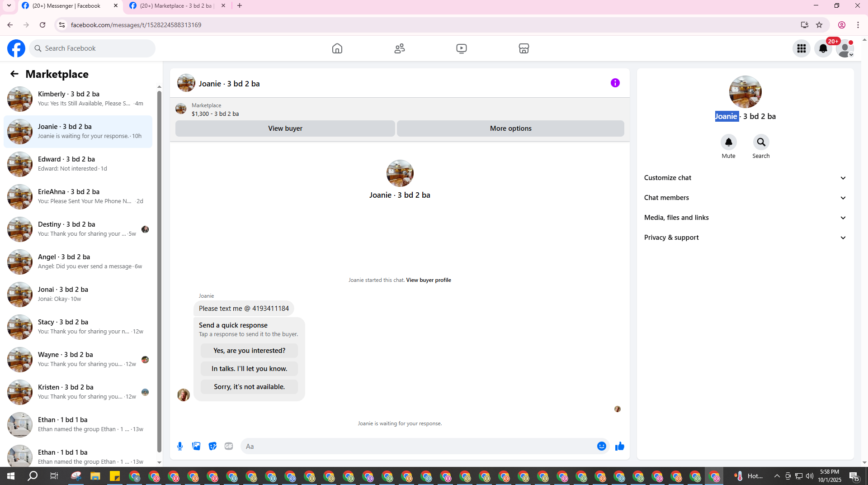Click the Aa message input box
The image size is (868, 485).
[418, 446]
